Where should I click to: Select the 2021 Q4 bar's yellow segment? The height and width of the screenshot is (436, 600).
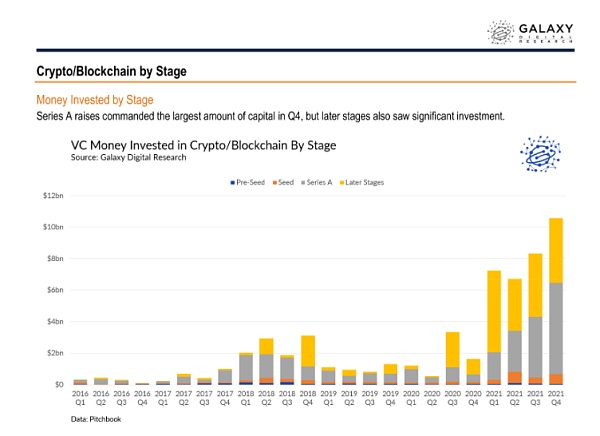[x=555, y=250]
